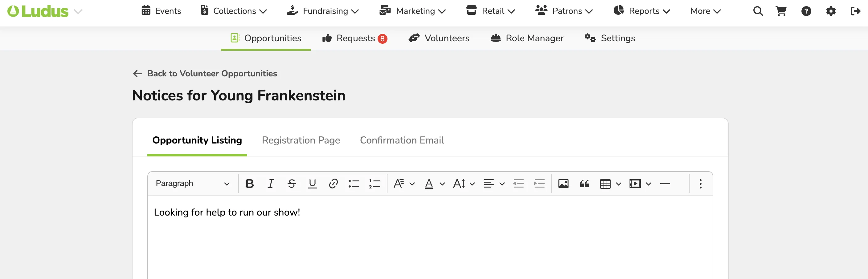The height and width of the screenshot is (279, 868).
Task: Open the Requests tab
Action: [355, 38]
